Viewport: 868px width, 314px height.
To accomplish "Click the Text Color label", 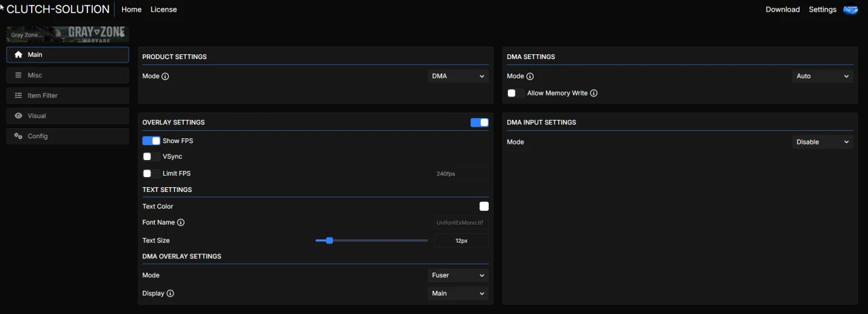I will point(157,206).
